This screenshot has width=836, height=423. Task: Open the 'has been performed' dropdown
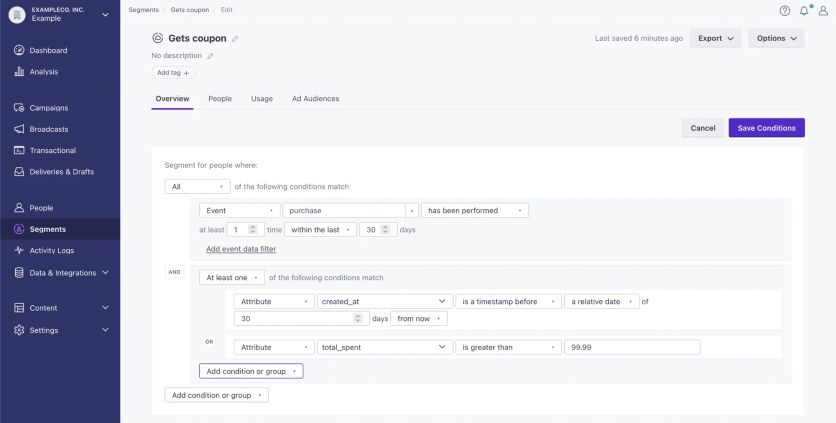475,210
